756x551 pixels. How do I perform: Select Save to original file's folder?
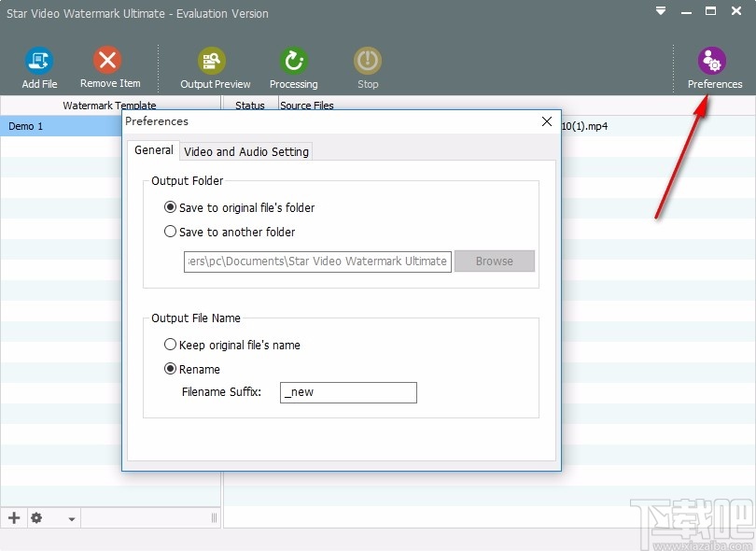pos(239,207)
